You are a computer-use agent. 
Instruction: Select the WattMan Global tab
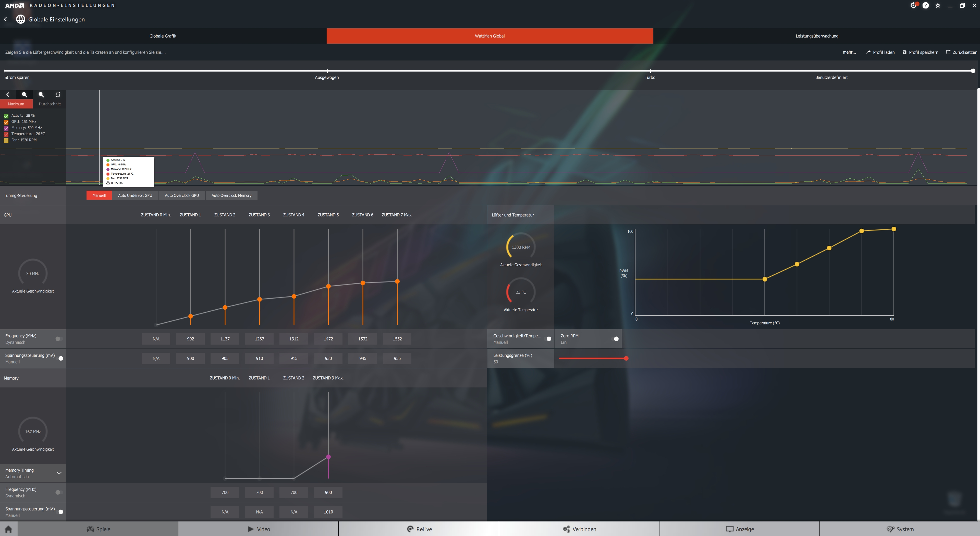[x=490, y=36]
